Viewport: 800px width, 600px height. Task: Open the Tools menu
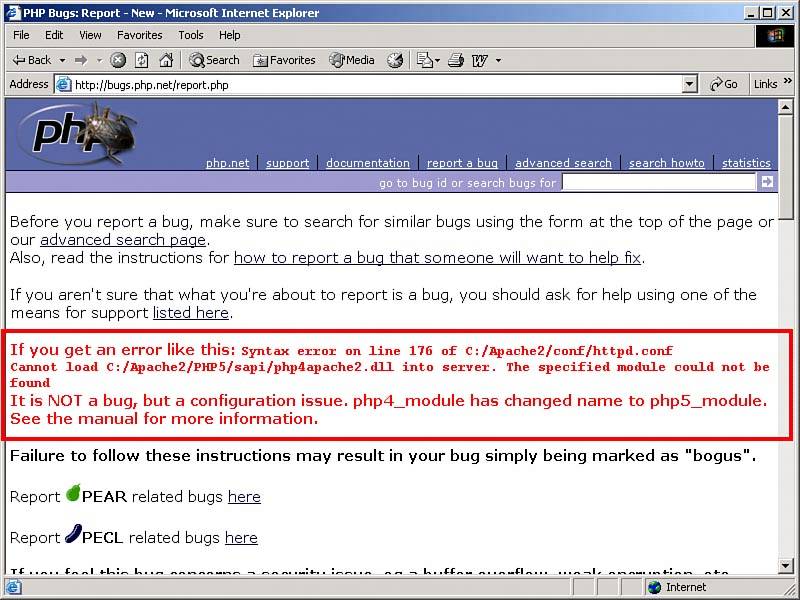(x=190, y=35)
